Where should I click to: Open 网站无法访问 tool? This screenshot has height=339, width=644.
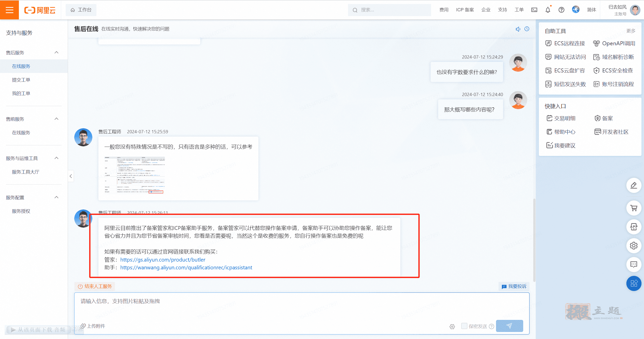[x=566, y=57]
